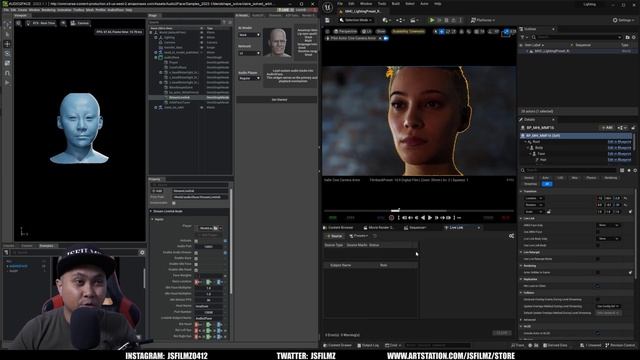Open Output Log in Unreal status bar
Screen dimensions: 640x360
[x=368, y=345]
